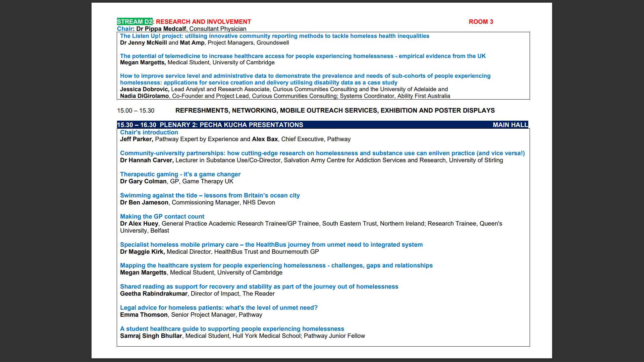The width and height of the screenshot is (644, 362).
Task: Click 'Therapeutic gaming - it's a game changer' title
Action: (180, 174)
